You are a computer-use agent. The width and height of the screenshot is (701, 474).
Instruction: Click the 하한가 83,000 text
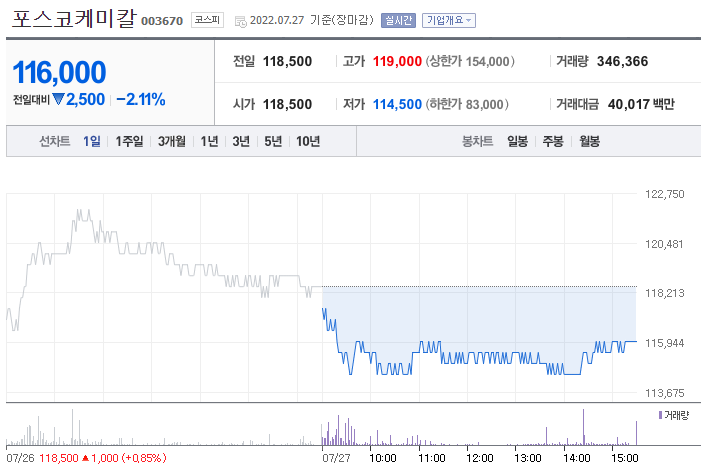tap(467, 104)
